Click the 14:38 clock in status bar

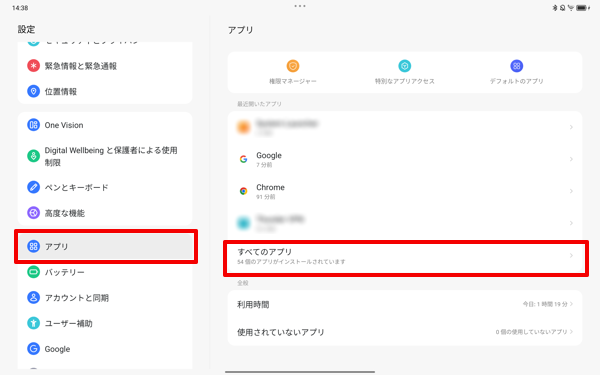(20, 8)
